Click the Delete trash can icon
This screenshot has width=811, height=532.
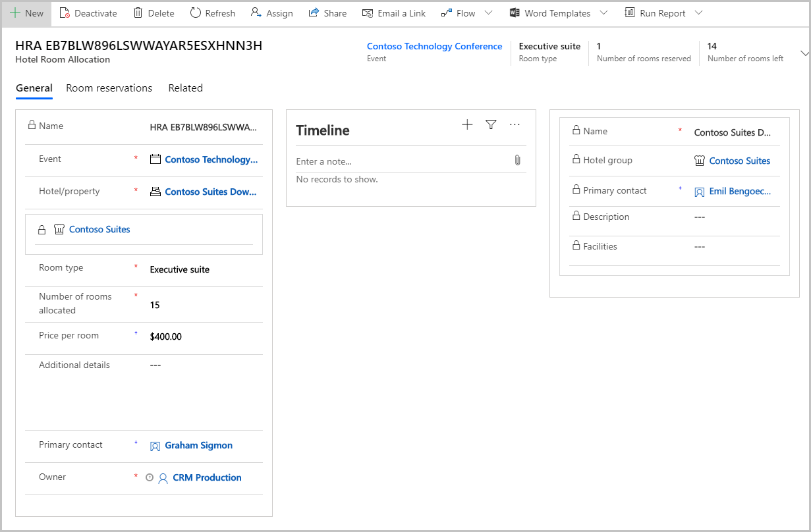click(138, 13)
